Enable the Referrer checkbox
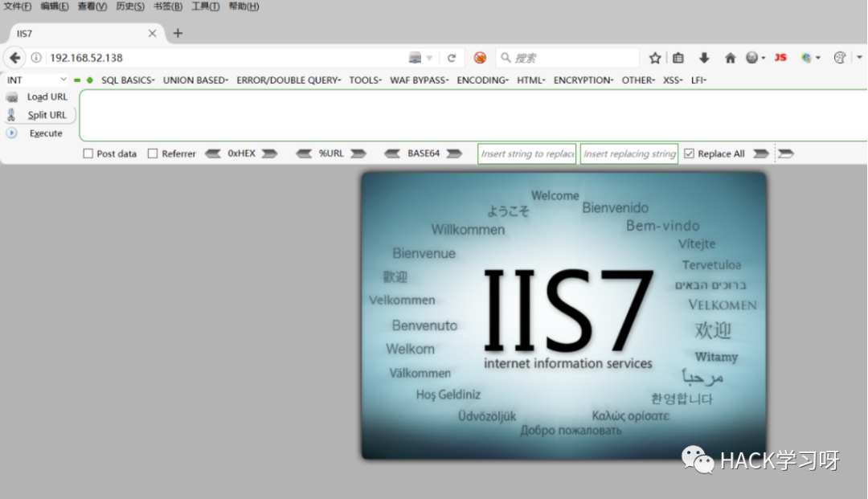Screen dimensions: 868x499 click(x=153, y=153)
